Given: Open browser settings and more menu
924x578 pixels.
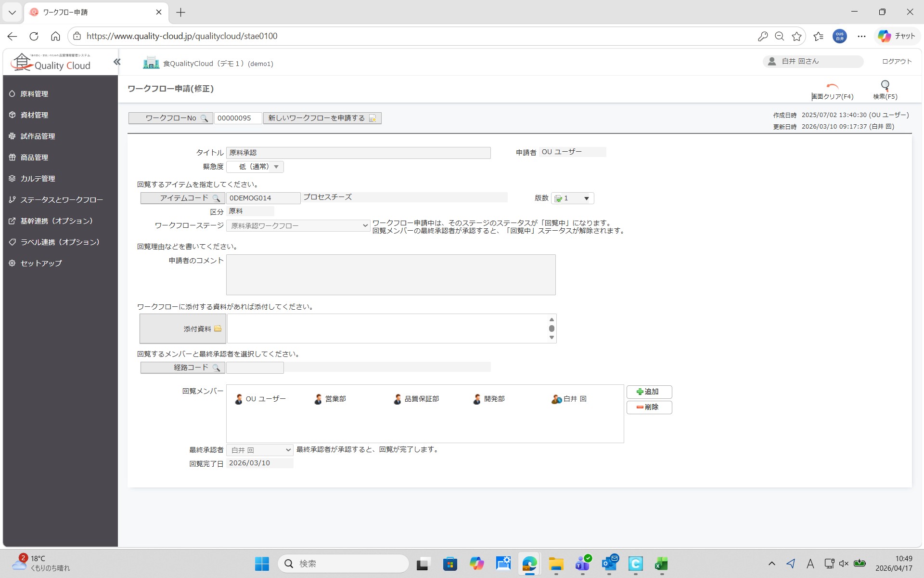Looking at the screenshot, I should [x=861, y=36].
